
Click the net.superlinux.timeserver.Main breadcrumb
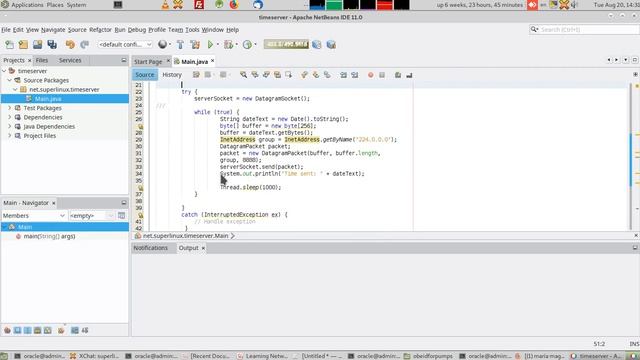(185, 236)
